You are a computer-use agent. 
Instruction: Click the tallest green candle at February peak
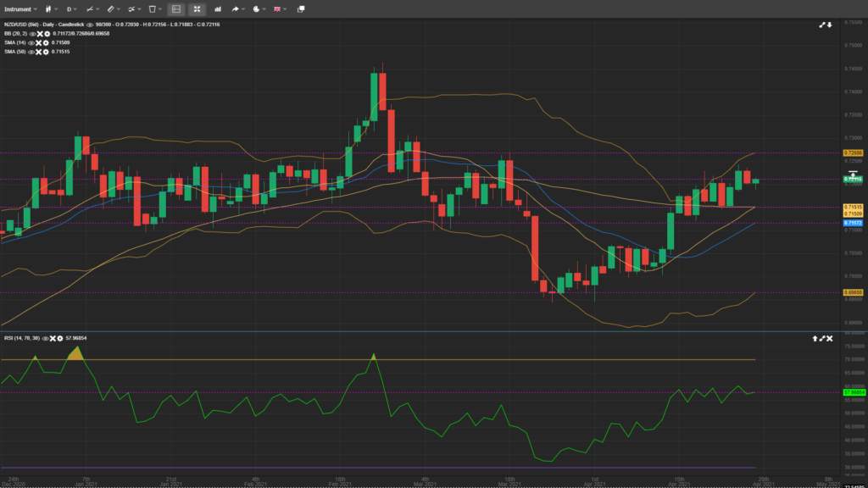[x=374, y=97]
